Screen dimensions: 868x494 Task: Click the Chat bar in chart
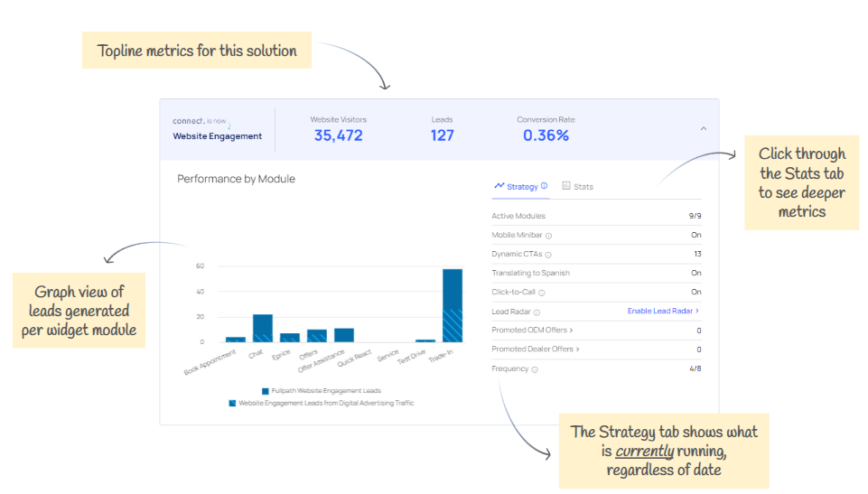coord(263,328)
